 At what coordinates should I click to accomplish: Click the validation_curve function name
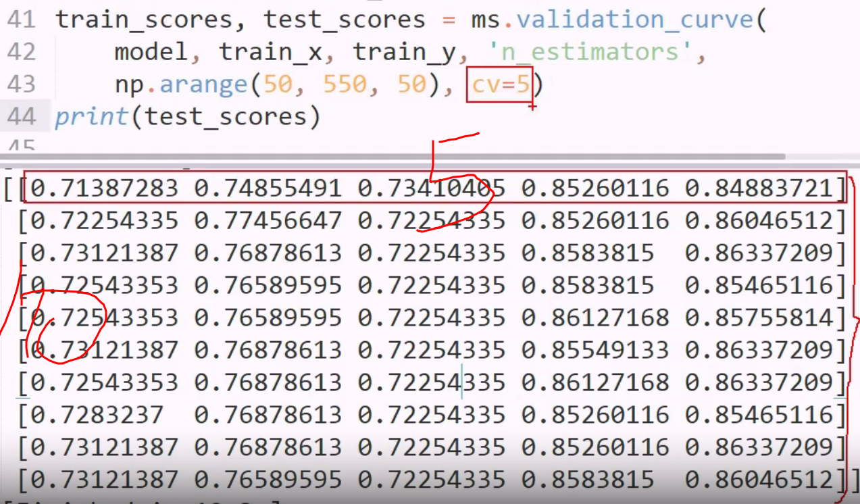pos(636,20)
